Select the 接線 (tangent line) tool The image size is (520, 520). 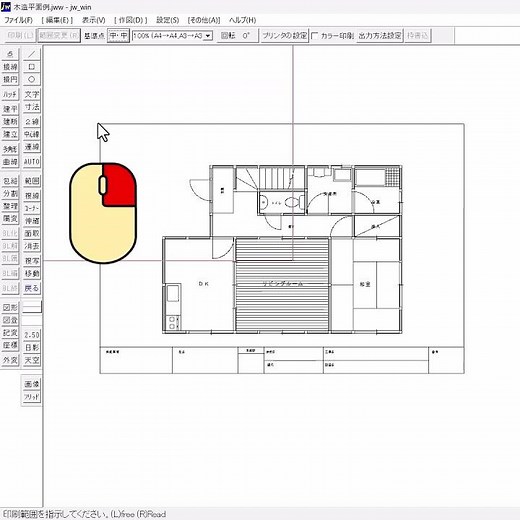(x=10, y=67)
